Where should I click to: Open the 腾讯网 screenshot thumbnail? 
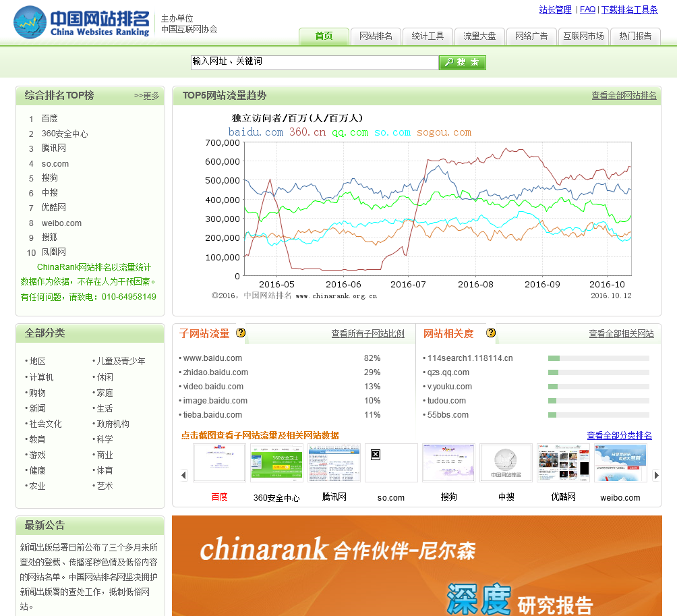tap(334, 463)
